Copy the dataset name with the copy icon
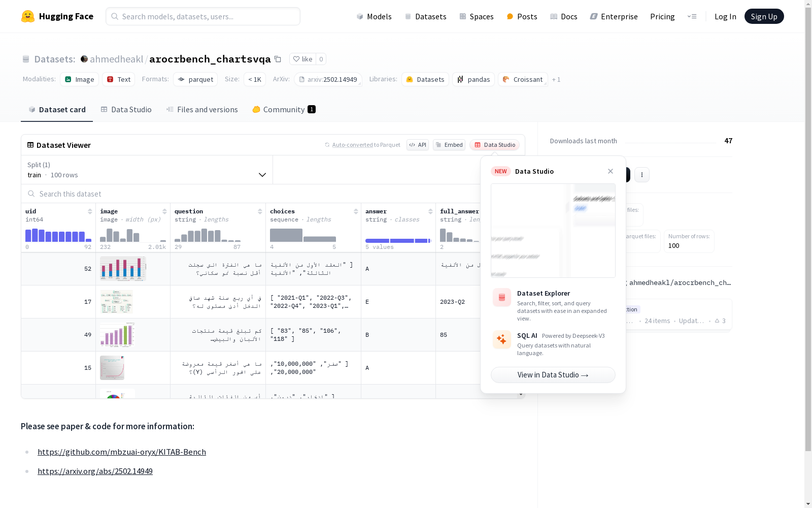Image resolution: width=812 pixels, height=508 pixels. 278,59
